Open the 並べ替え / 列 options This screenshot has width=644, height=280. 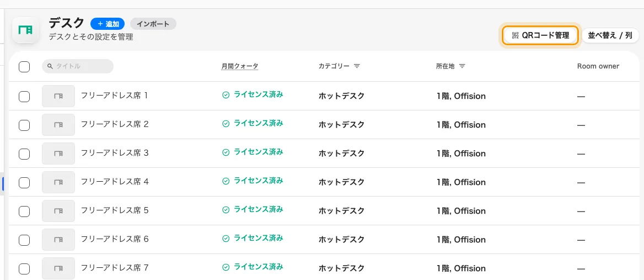(x=610, y=35)
